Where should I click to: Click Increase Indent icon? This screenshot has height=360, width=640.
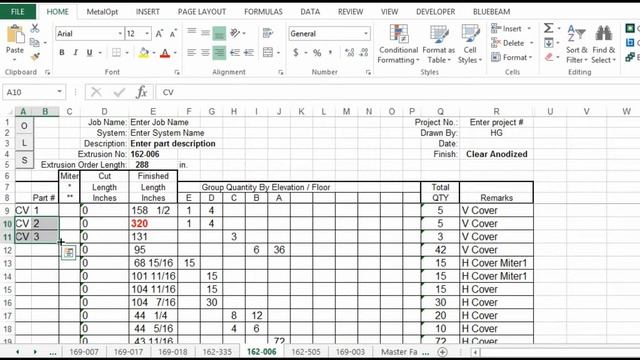pyautogui.click(x=249, y=52)
